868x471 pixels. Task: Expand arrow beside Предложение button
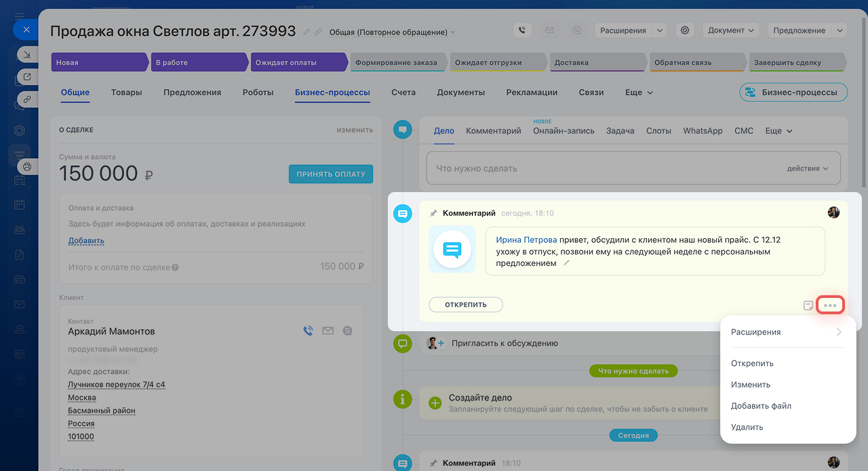(x=840, y=31)
